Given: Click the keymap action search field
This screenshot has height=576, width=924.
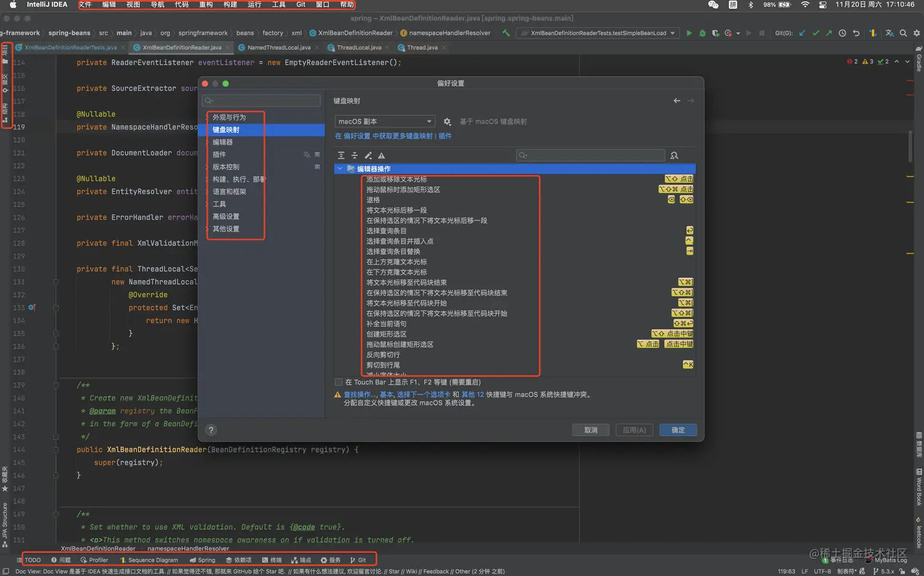Looking at the screenshot, I should point(590,156).
